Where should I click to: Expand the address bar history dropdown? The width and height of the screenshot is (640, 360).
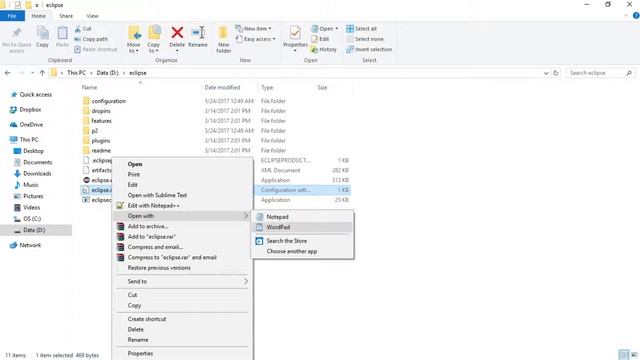[546, 73]
